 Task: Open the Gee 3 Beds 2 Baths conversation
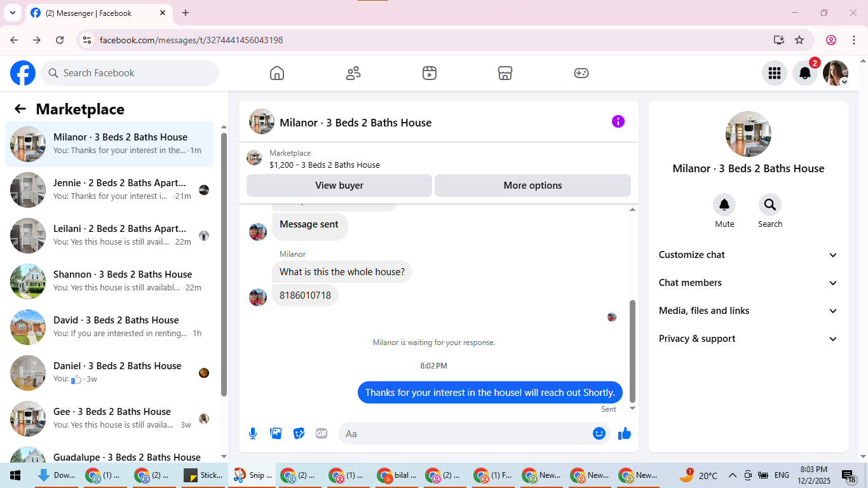click(x=109, y=419)
